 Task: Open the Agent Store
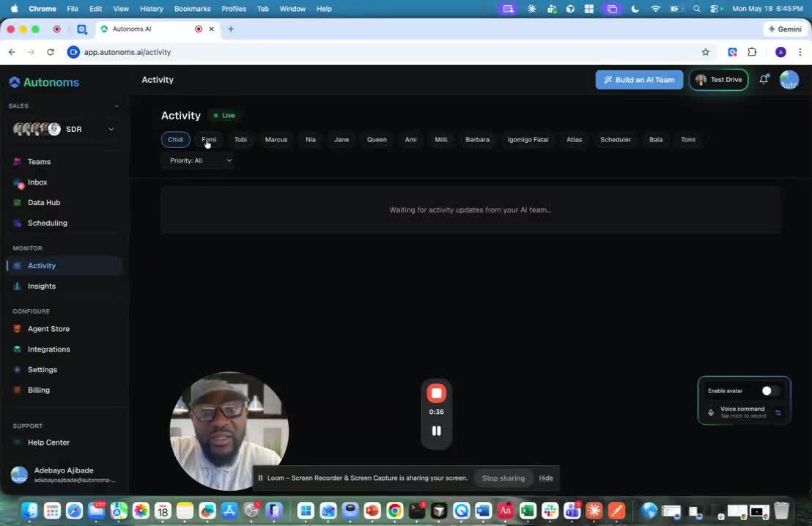[48, 329]
